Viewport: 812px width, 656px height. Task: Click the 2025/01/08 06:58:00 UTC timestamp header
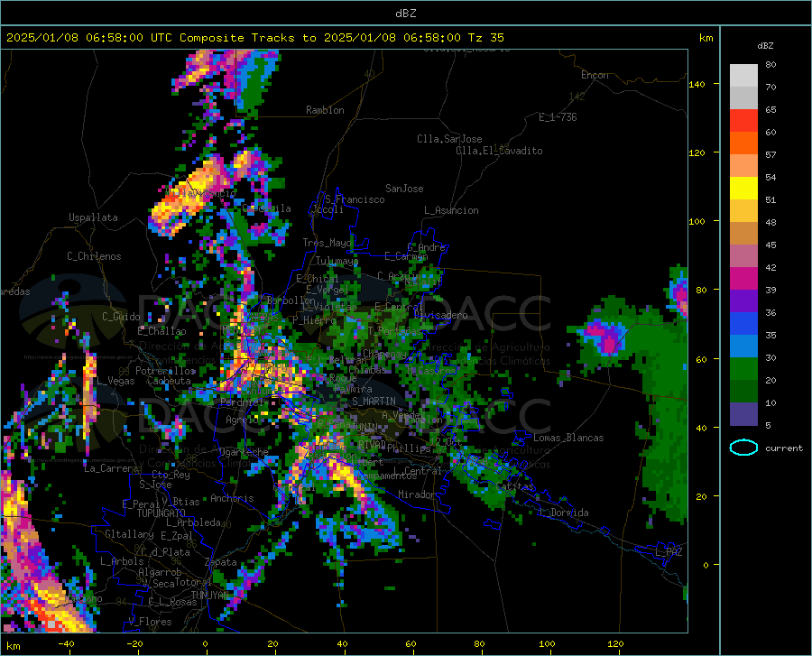pos(89,38)
